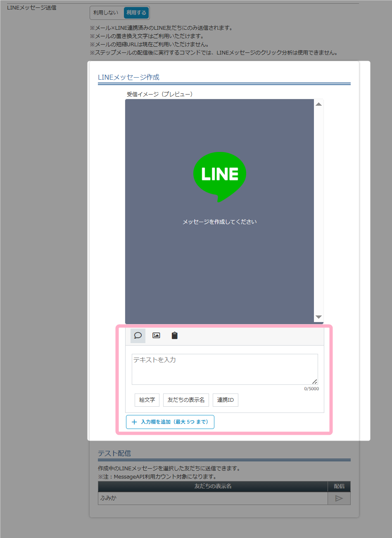Click the LINE logo in preview
392x538 pixels.
click(220, 176)
